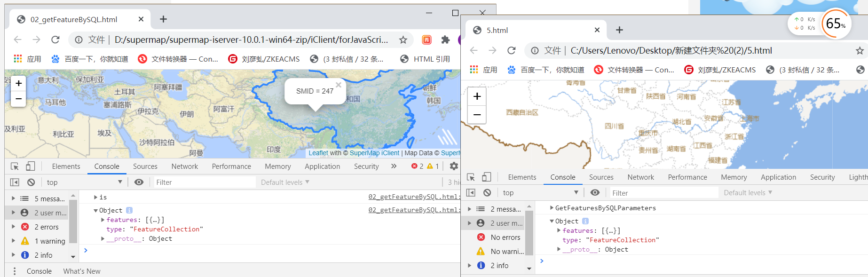Zoom out on the 5.html map

477,114
